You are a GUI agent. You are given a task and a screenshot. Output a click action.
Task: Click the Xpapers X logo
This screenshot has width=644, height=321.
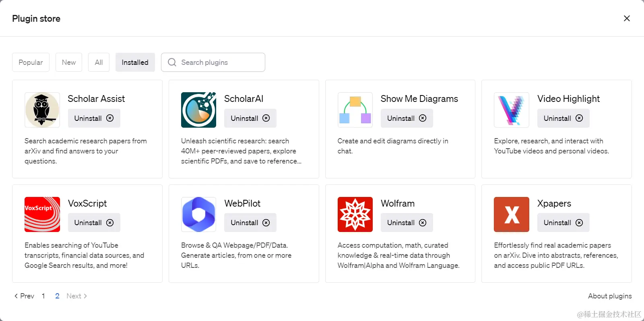coord(512,214)
